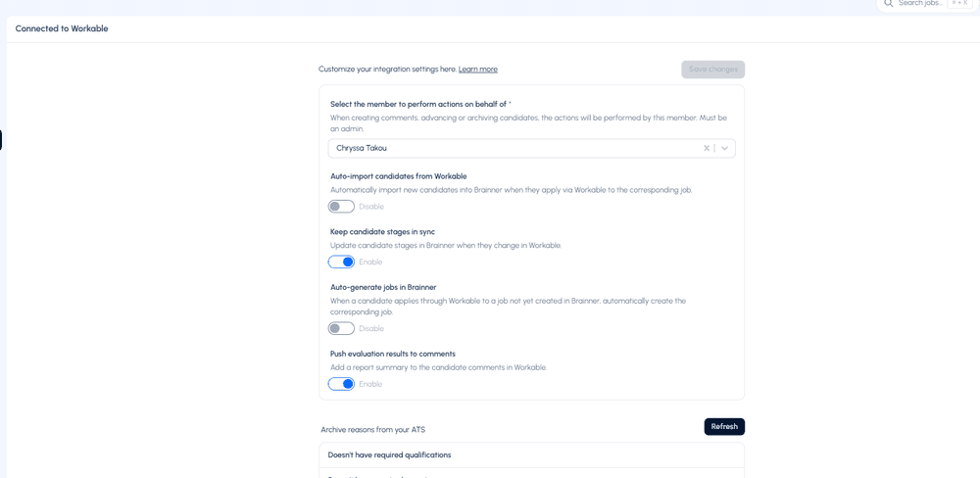
Task: Click the Disable label beside the Auto-generate jobs toggle
Action: pyautogui.click(x=371, y=329)
